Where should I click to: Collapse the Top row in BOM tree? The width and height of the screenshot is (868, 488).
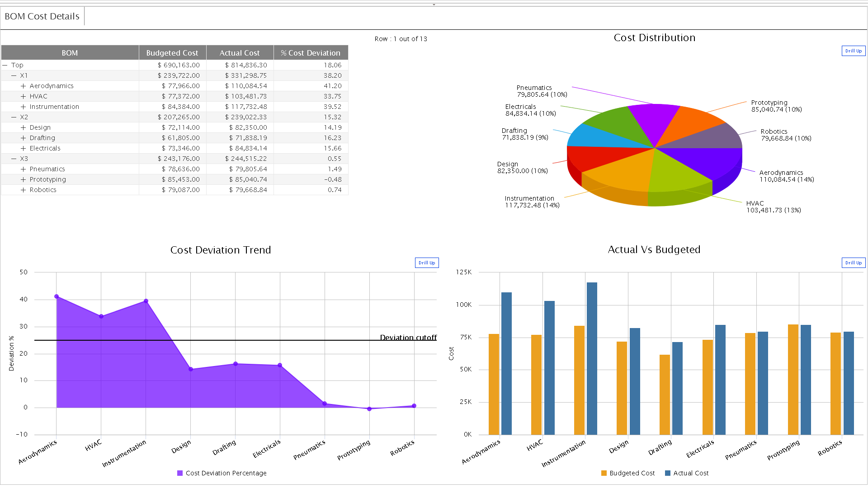(5, 65)
